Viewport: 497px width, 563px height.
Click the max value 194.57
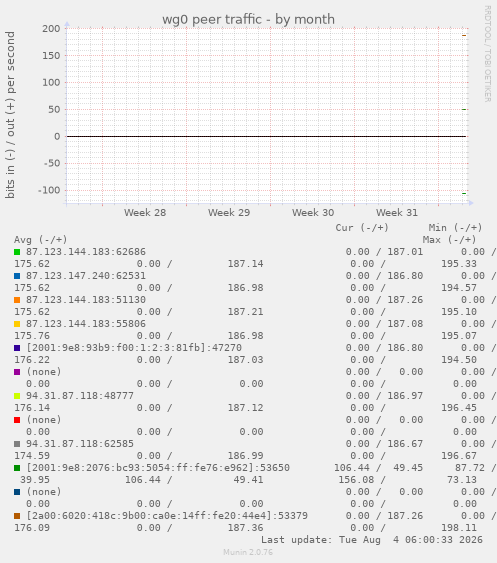tap(459, 288)
